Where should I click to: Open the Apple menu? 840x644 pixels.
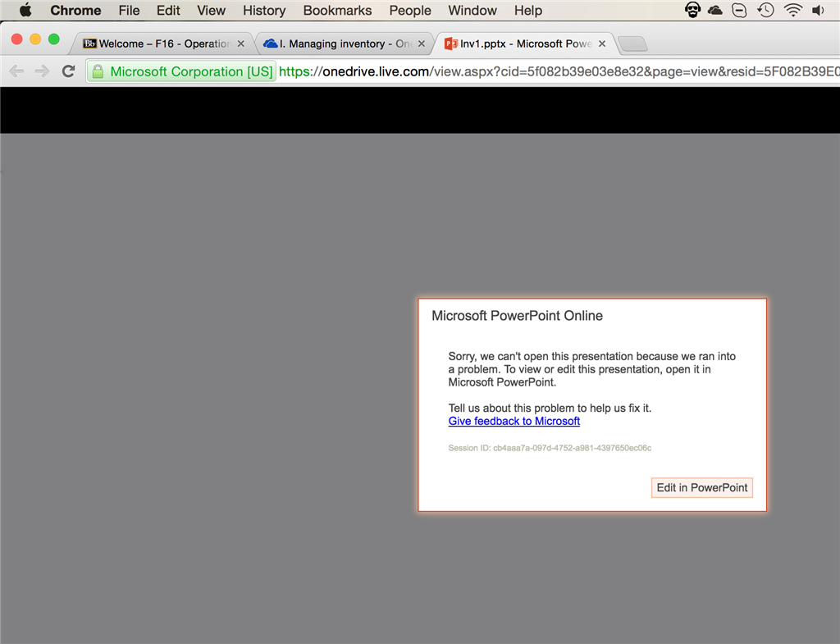tap(25, 10)
